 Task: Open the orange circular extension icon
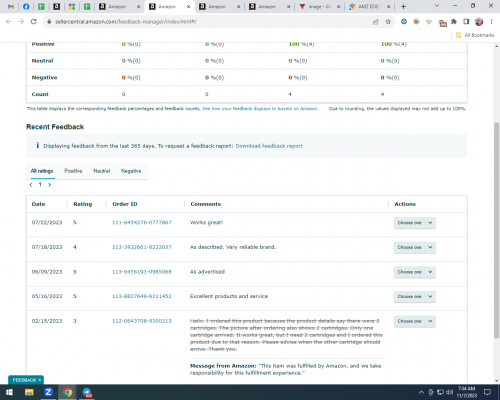(x=416, y=22)
